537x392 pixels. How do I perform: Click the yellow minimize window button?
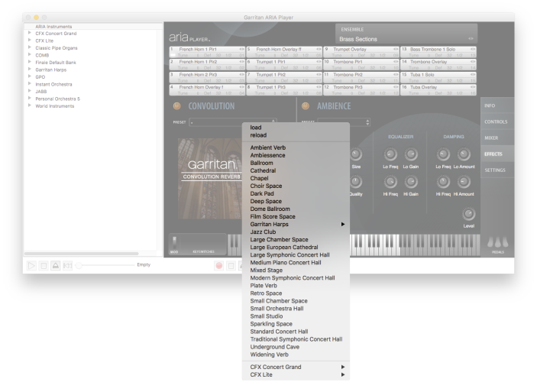pyautogui.click(x=37, y=17)
